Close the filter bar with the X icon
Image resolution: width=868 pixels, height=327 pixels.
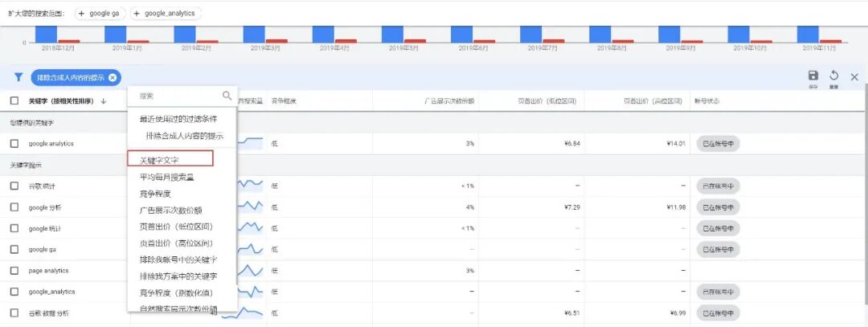tap(854, 77)
